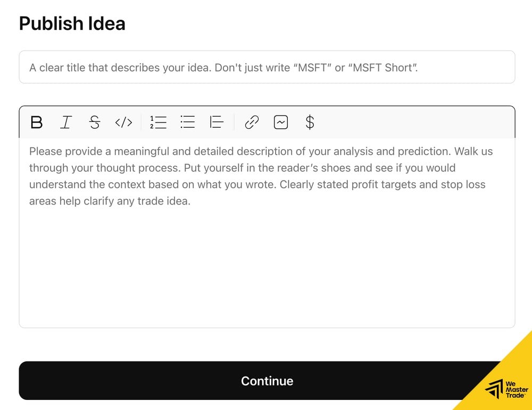Start a bulleted list
This screenshot has height=410, width=532.
click(187, 122)
